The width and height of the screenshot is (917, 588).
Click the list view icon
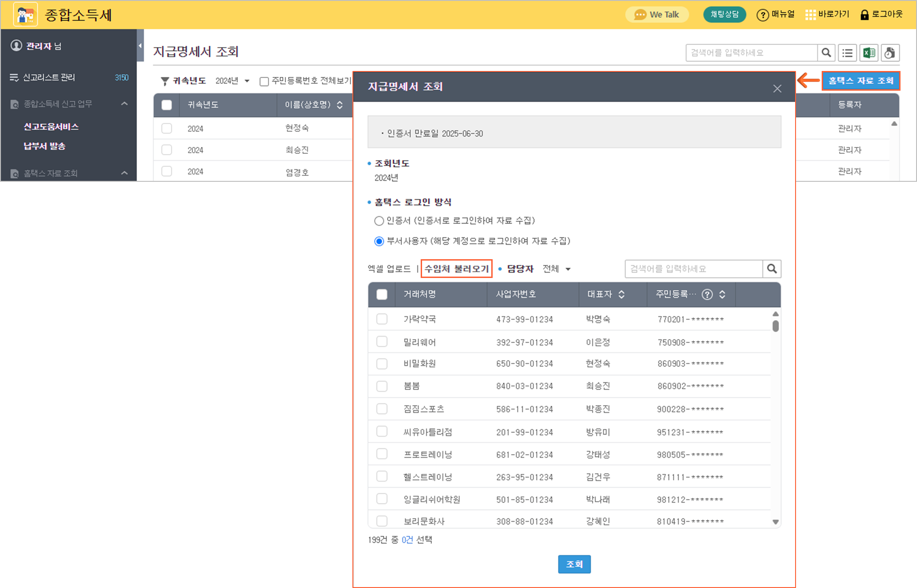[x=847, y=53]
